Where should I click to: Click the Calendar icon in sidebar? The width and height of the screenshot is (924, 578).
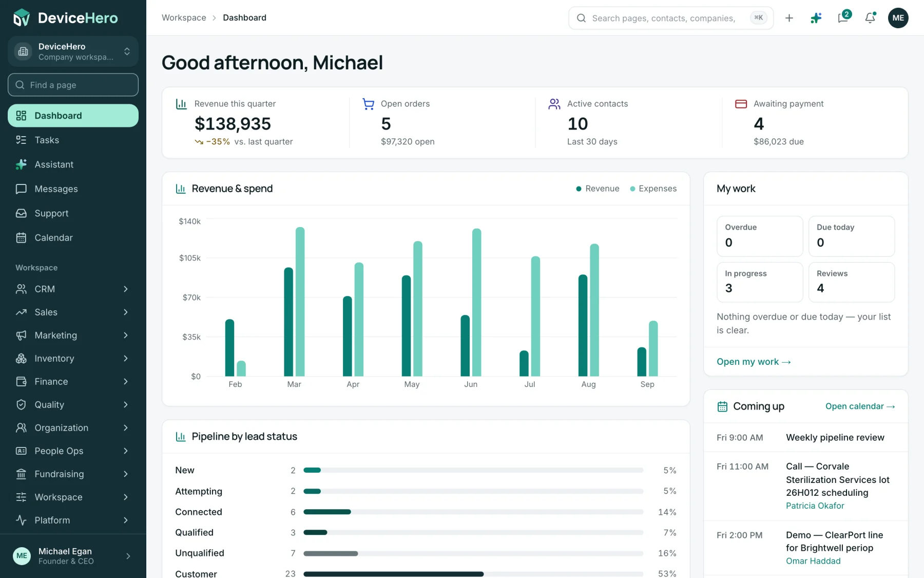tap(21, 237)
